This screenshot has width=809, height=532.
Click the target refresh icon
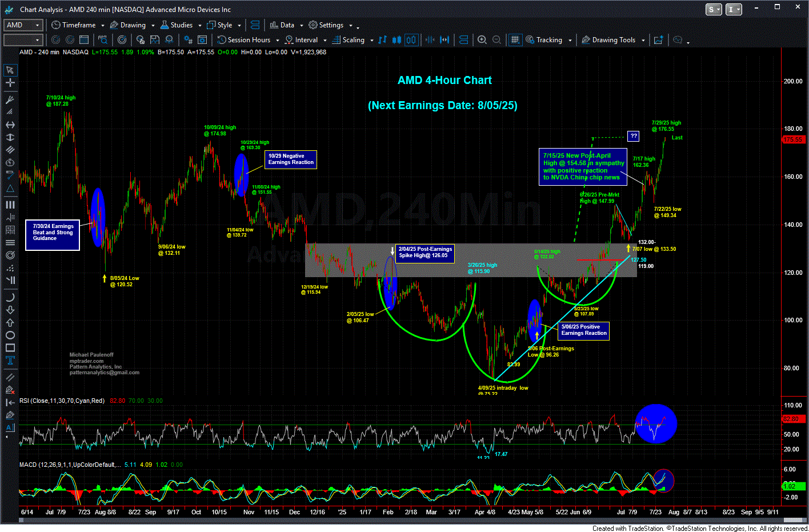pyautogui.click(x=122, y=40)
